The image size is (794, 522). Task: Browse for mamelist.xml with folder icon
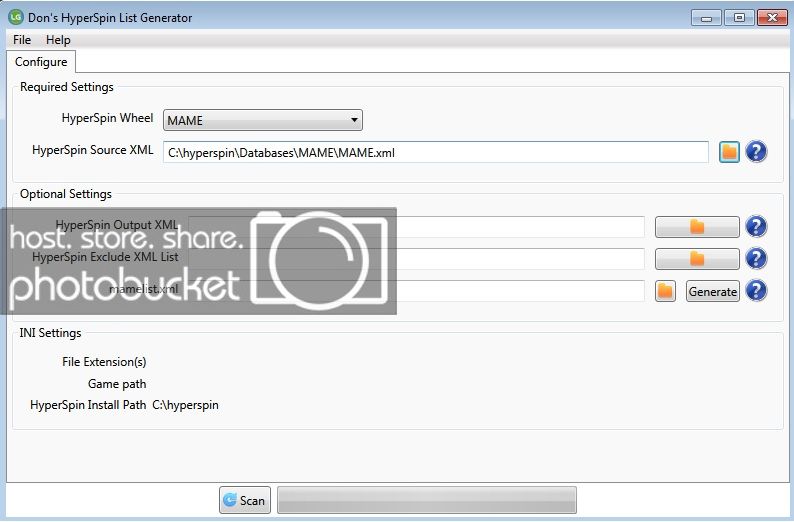pos(666,291)
